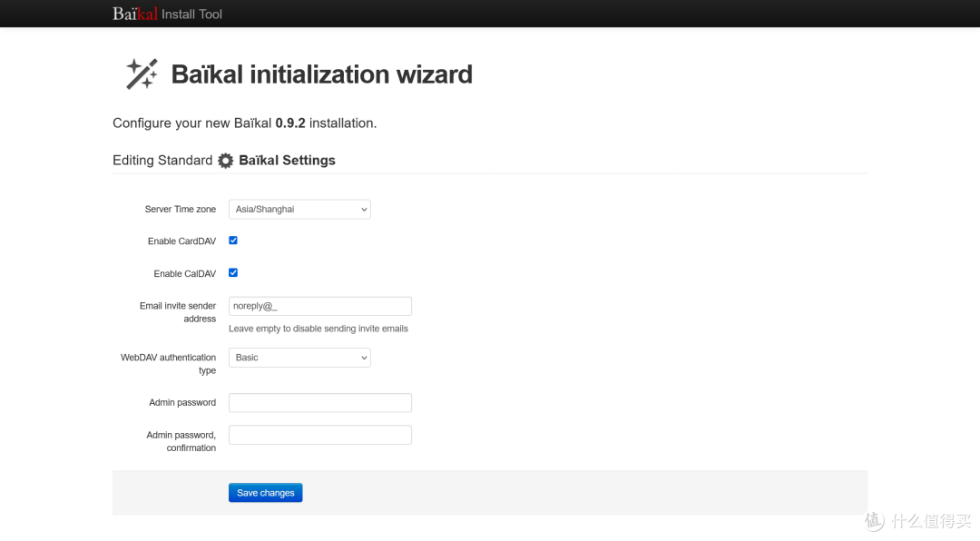The height and width of the screenshot is (541, 980).
Task: Focus the Email invite sender address field
Action: pos(319,307)
